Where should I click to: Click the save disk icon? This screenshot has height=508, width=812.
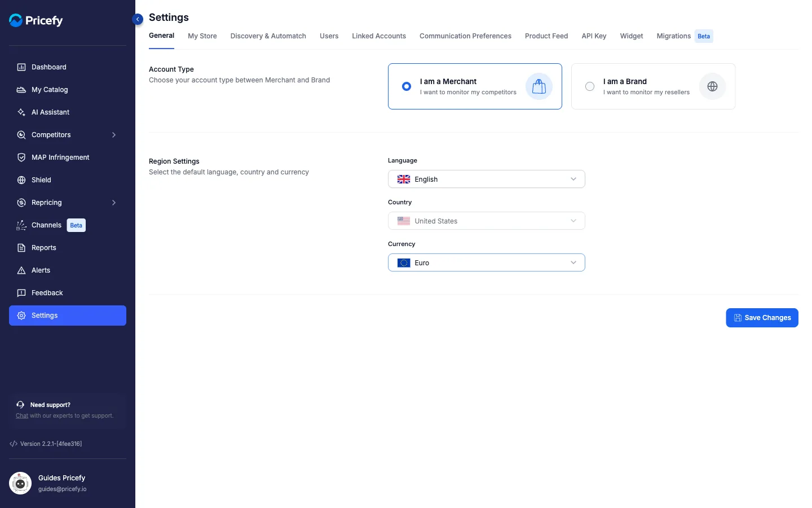click(x=738, y=318)
